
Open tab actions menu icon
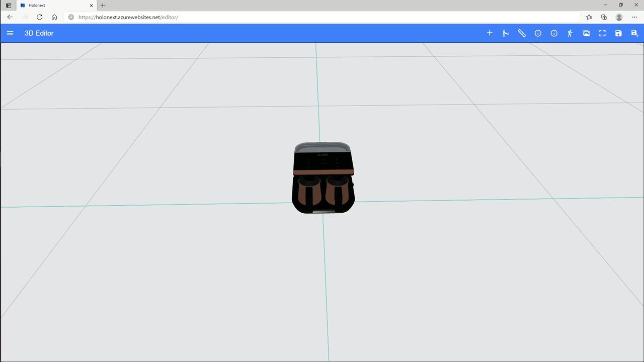pos(8,5)
